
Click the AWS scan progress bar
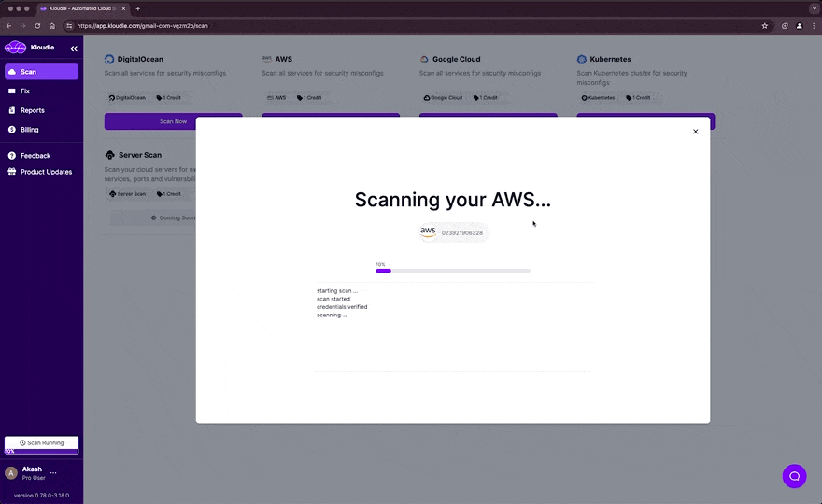pos(453,271)
